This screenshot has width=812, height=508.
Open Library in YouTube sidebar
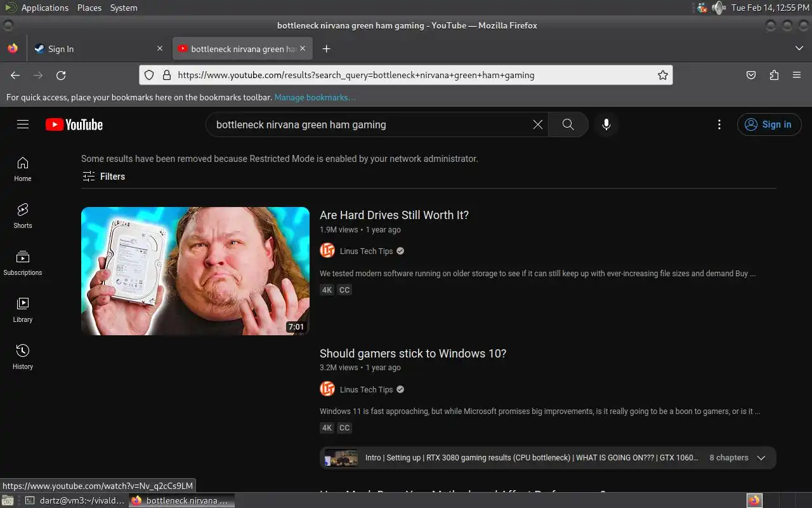pyautogui.click(x=23, y=310)
